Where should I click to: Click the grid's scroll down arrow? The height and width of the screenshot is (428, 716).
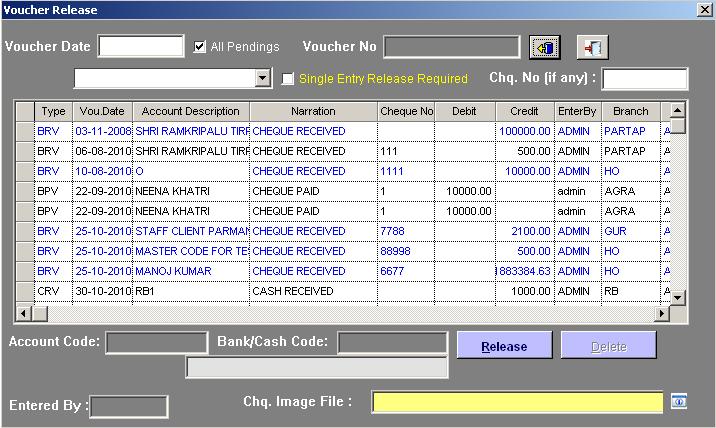click(677, 297)
